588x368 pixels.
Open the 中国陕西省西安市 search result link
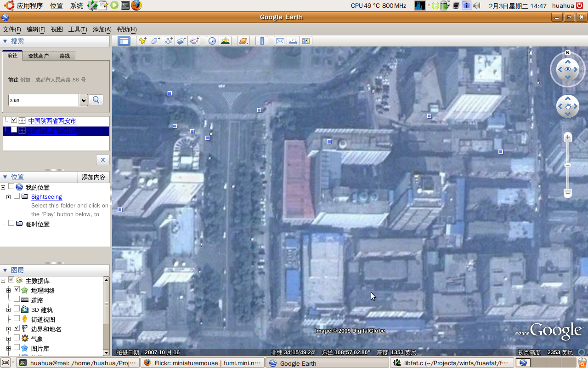pos(52,121)
